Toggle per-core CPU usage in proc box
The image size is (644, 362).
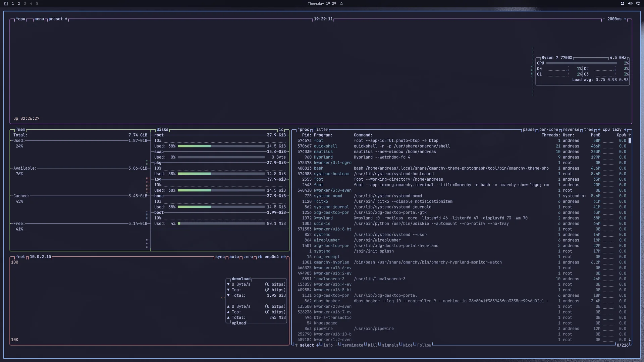point(548,130)
